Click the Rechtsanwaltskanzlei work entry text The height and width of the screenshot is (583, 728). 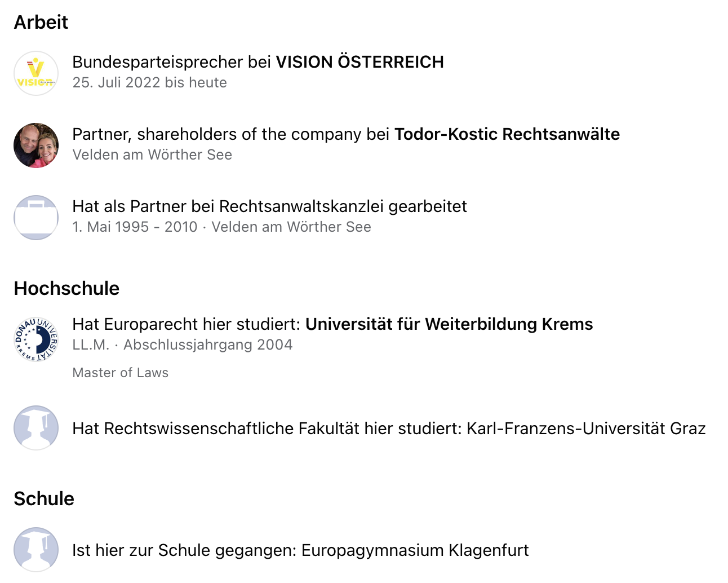[269, 206]
